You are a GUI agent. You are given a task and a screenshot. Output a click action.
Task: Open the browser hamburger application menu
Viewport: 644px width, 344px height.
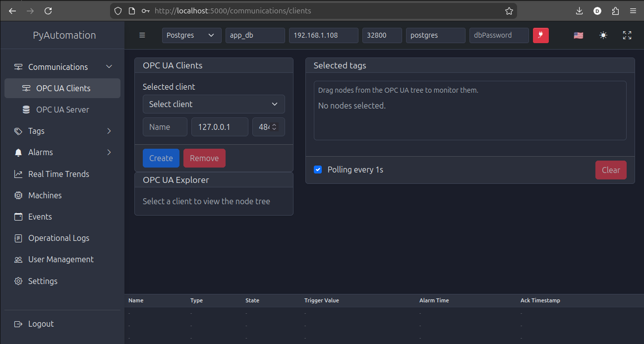click(633, 11)
